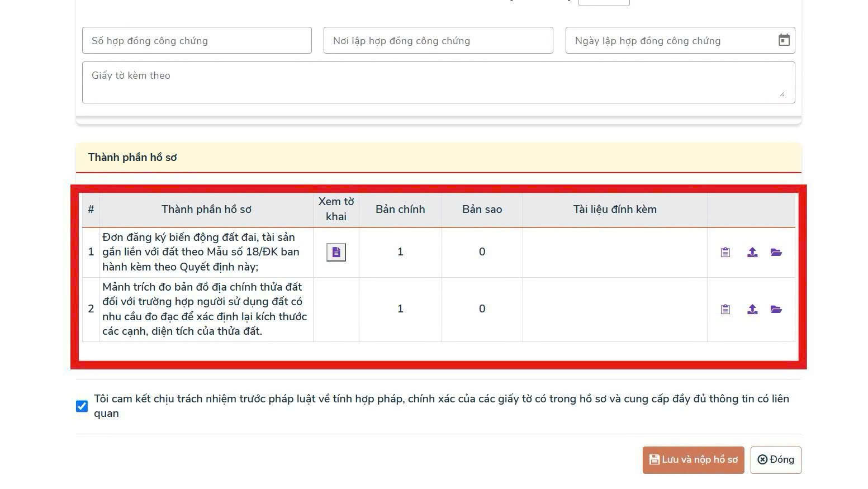The height and width of the screenshot is (489, 868).
Task: Click the 'Giấy tờ kèm theo' textarea
Action: pos(438,83)
